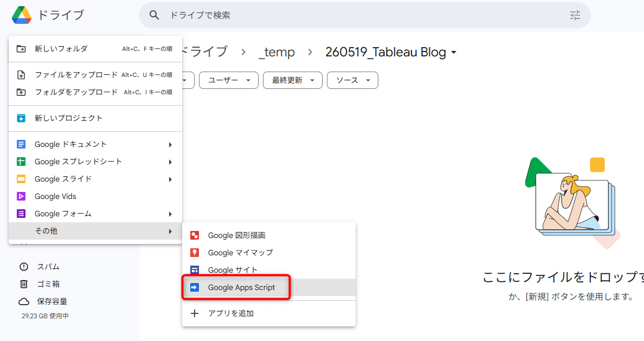Select 新しいフォルダ menu entry

point(95,49)
